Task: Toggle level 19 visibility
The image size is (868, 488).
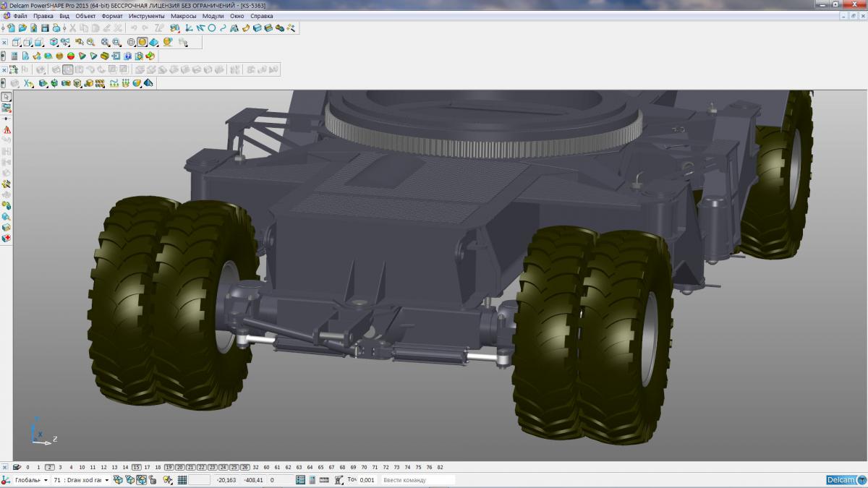Action: pos(169,467)
